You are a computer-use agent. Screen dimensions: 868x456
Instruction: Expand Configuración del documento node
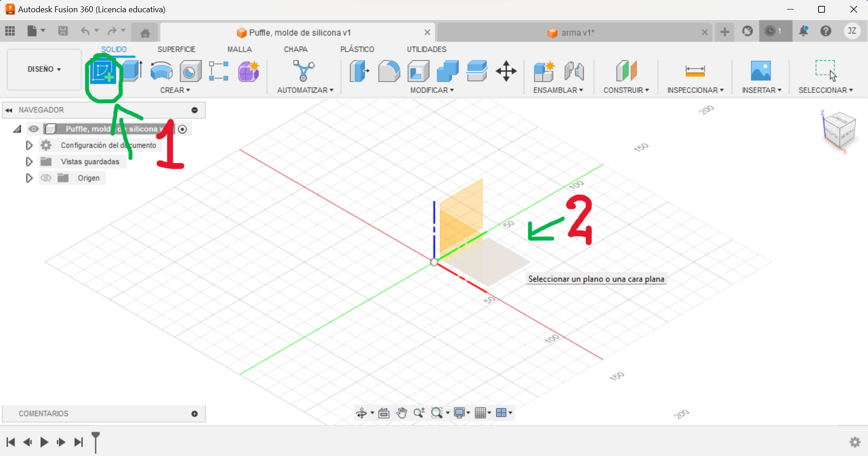tap(29, 146)
